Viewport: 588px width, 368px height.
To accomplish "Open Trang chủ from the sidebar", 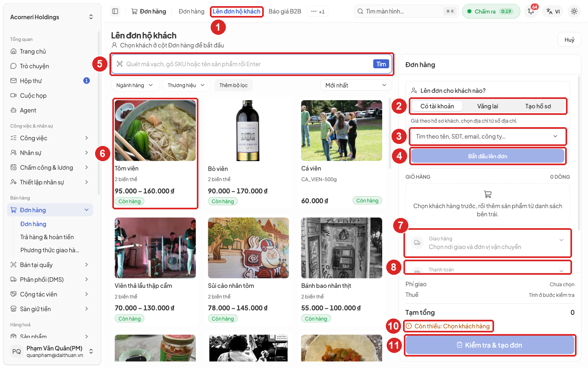I will (50, 52).
